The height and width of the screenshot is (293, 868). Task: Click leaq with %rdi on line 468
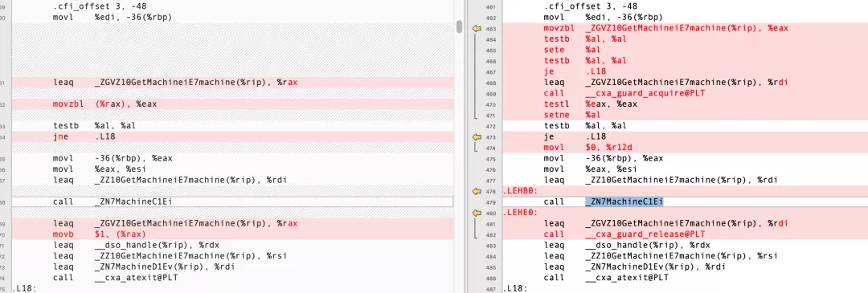666,83
